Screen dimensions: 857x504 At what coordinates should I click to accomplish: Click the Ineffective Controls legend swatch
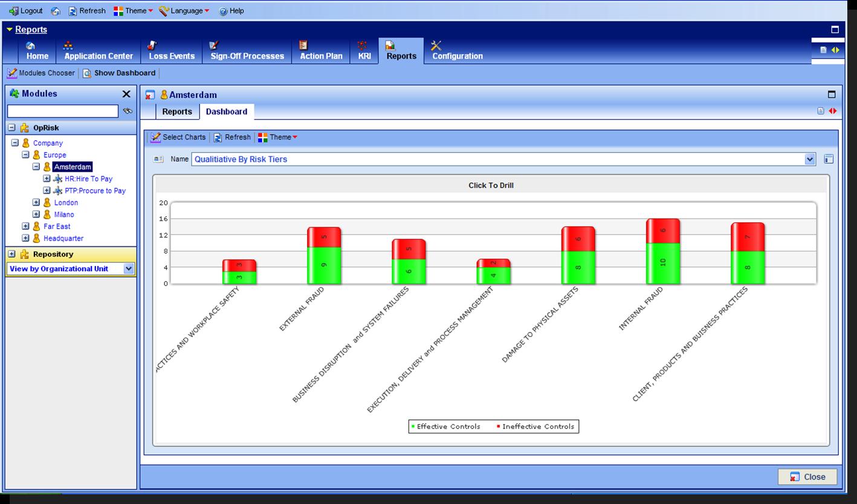(x=499, y=427)
